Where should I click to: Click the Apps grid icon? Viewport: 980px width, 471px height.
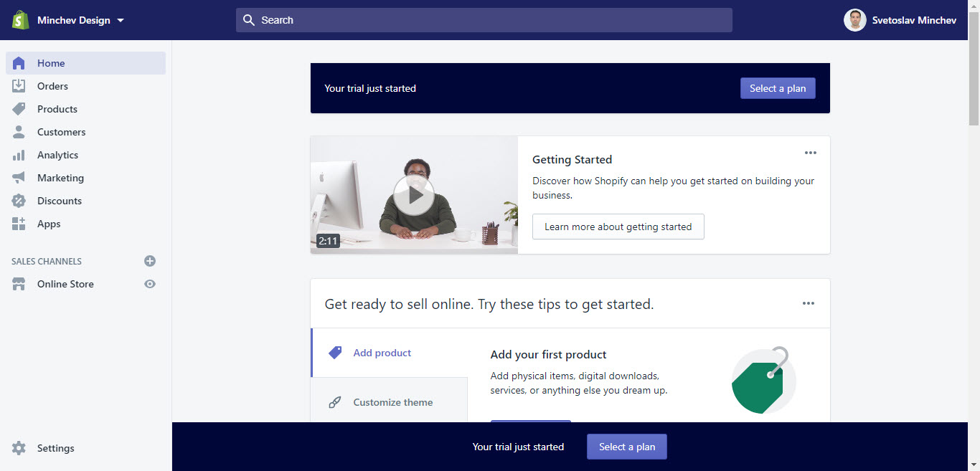(19, 224)
